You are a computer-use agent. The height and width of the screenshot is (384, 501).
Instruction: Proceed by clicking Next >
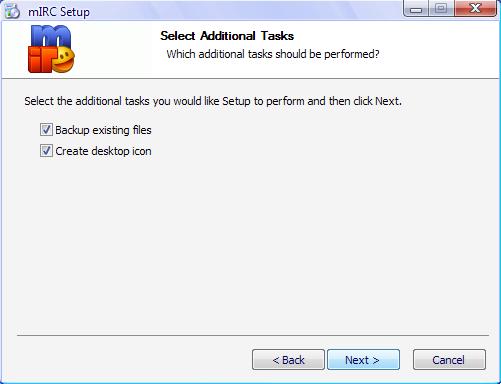point(363,360)
